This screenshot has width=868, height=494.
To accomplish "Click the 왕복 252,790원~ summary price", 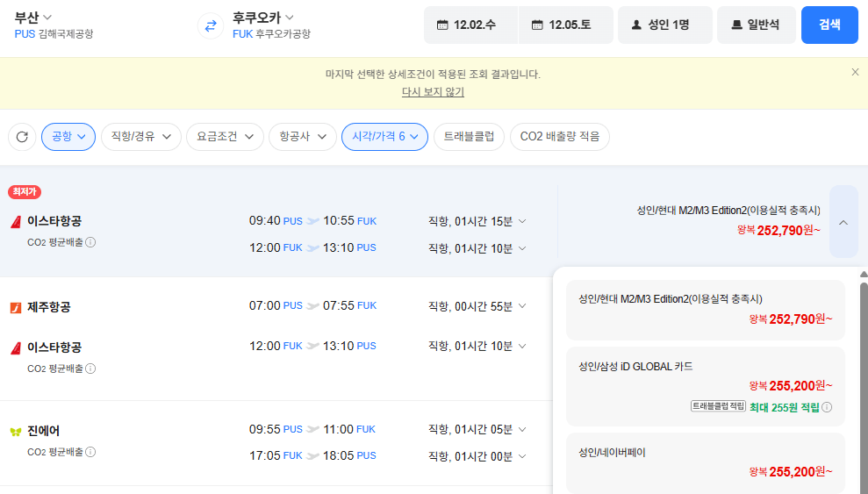I will (x=778, y=231).
